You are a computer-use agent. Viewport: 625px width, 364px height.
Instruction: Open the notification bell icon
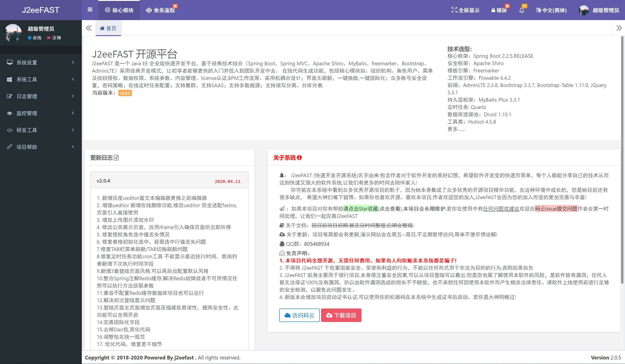521,10
